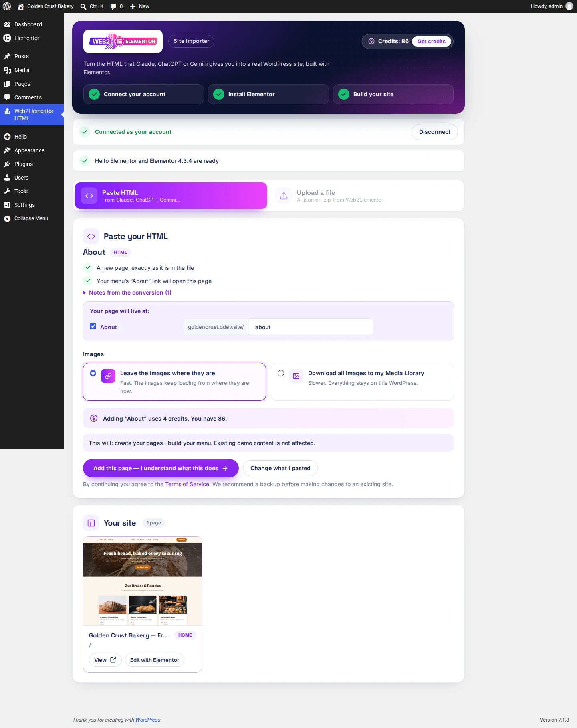
Task: Click the Web2Elementor HTML upload icon
Action: 7,111
